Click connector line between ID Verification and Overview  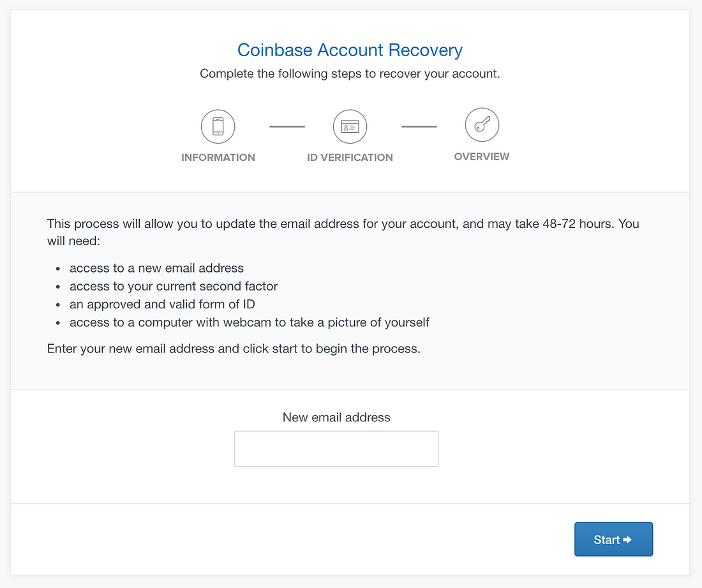pos(419,126)
